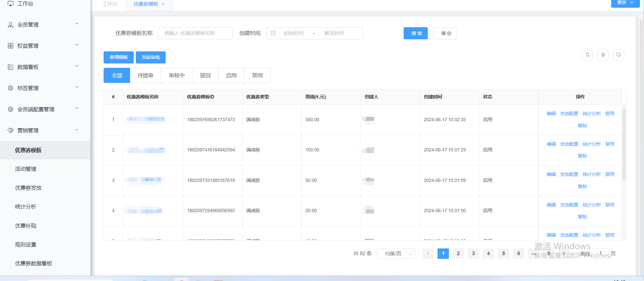Screen dimensions: 644x281
Task: Click the 数据看板 chart icon
Action: click(x=11, y=67)
